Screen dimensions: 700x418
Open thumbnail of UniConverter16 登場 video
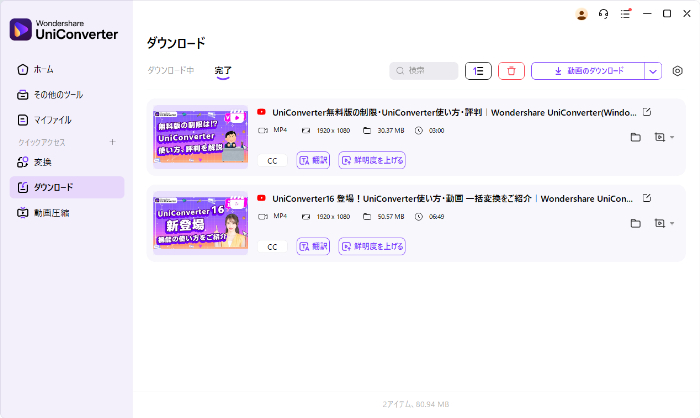tap(200, 223)
